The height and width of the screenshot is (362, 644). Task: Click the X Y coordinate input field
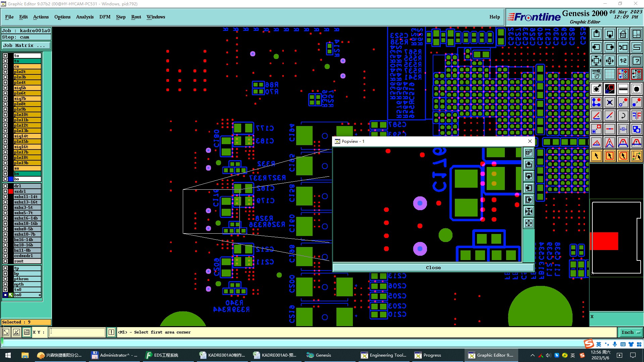click(x=77, y=332)
